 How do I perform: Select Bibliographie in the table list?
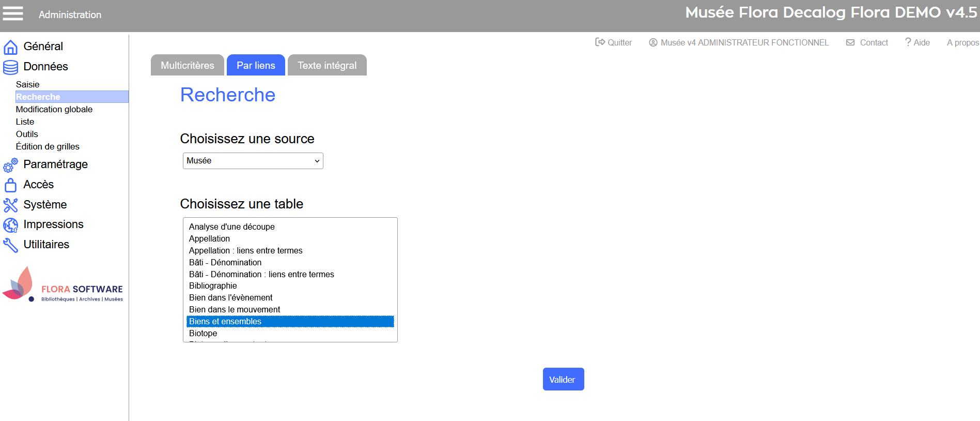(x=213, y=286)
